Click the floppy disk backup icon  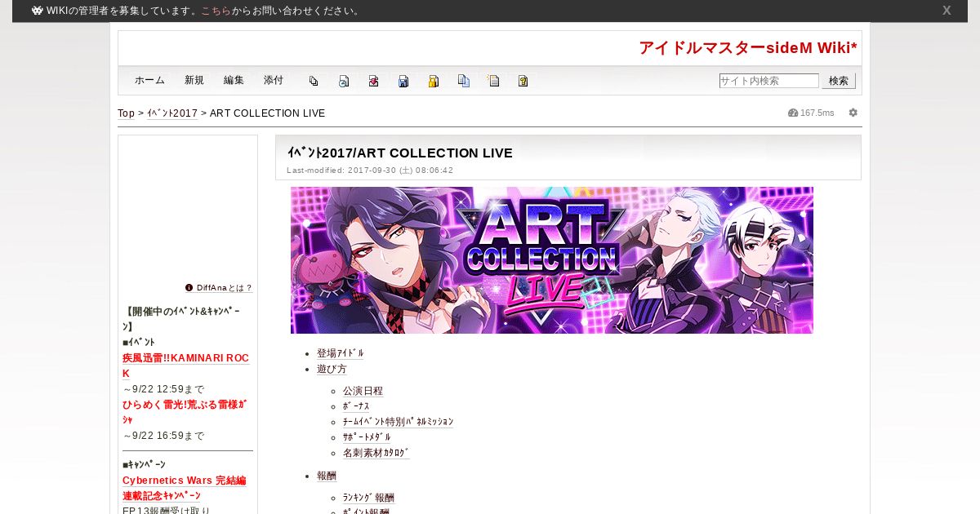[x=403, y=81]
